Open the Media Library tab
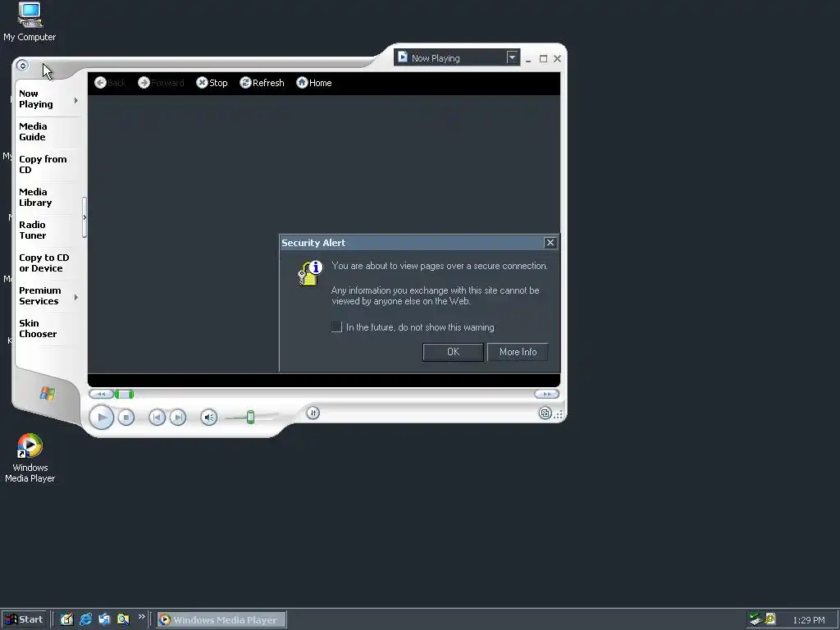The height and width of the screenshot is (630, 840). click(x=35, y=197)
